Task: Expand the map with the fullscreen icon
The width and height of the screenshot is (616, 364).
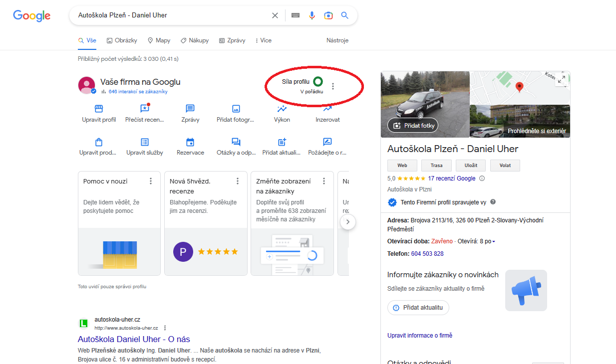Action: point(562,79)
